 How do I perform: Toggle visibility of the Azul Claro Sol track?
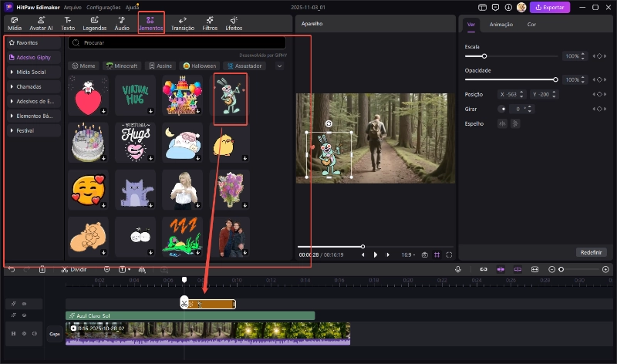(24, 315)
